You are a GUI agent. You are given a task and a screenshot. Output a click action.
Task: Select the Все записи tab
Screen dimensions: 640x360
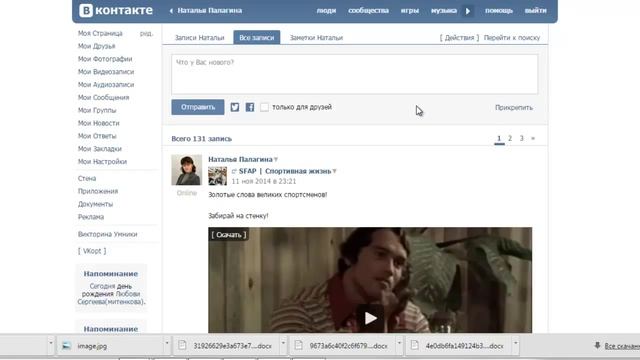point(257,38)
